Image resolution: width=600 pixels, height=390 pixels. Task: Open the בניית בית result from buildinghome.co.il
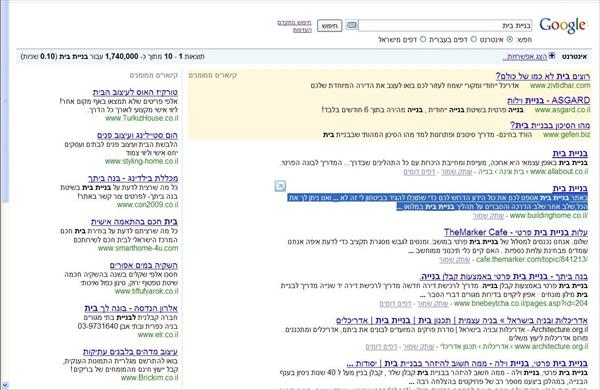[570, 188]
